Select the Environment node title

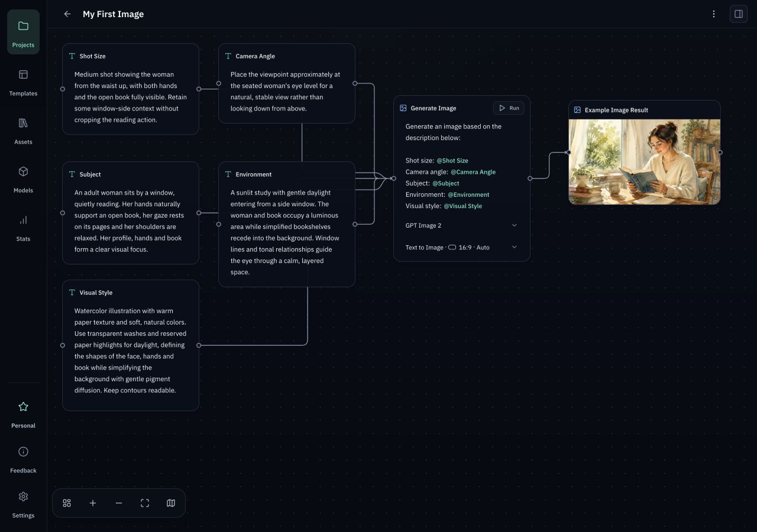254,174
